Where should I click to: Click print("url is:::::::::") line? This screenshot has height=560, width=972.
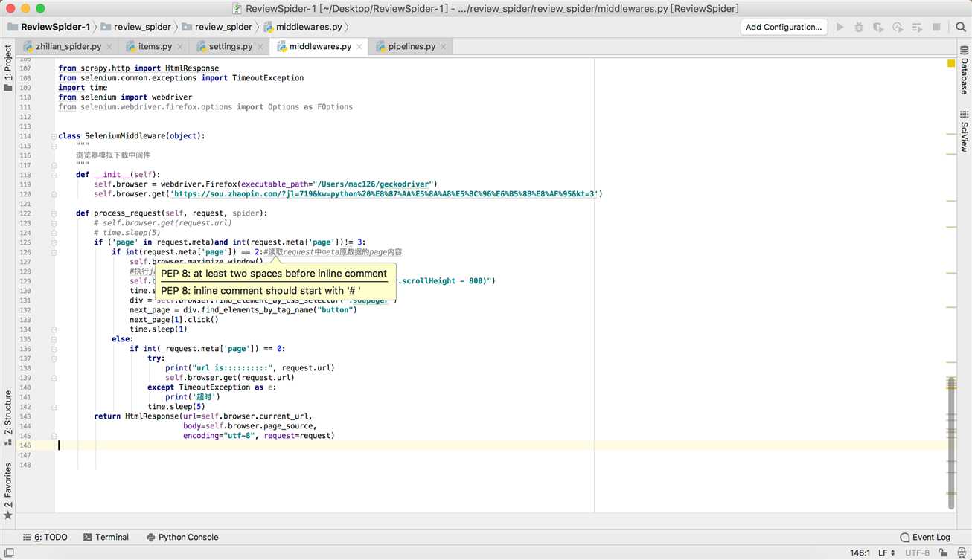tap(250, 368)
